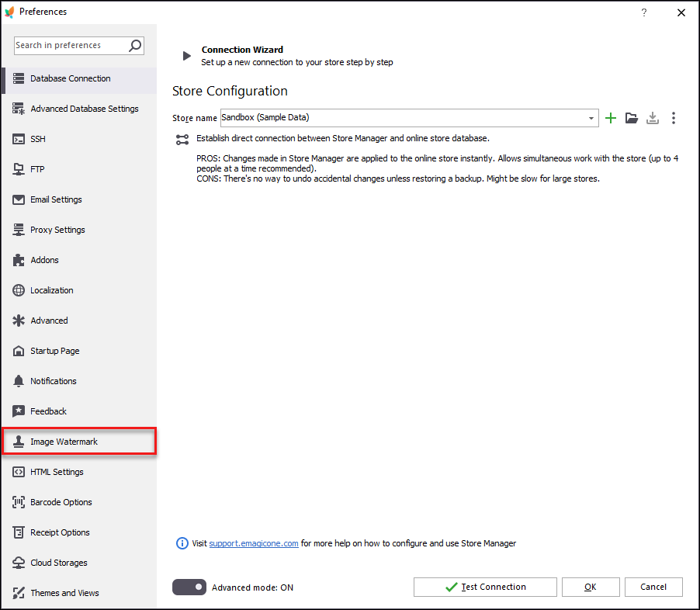The image size is (700, 610).
Task: Select the Cloud Storages label
Action: point(59,563)
